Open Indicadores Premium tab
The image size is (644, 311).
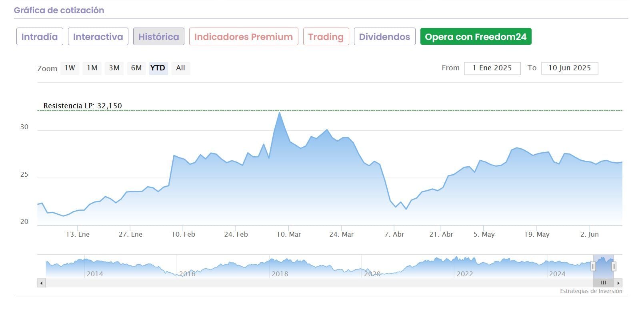tap(244, 37)
